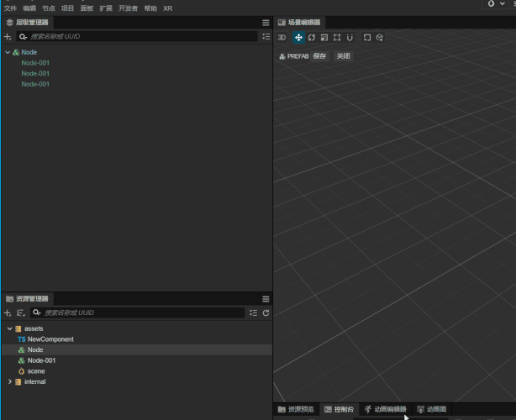516x420 pixels.
Task: Collapse all nodes icon in hierarchy panel
Action: 266,36
